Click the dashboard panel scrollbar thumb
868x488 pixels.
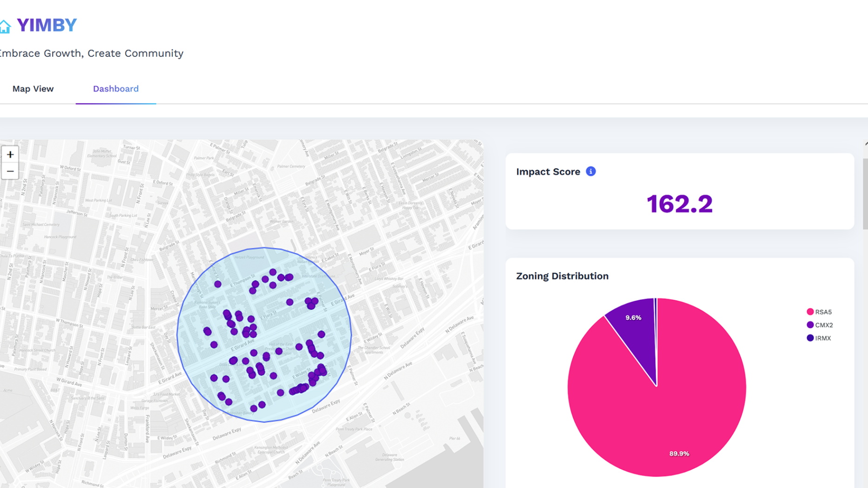tap(865, 194)
